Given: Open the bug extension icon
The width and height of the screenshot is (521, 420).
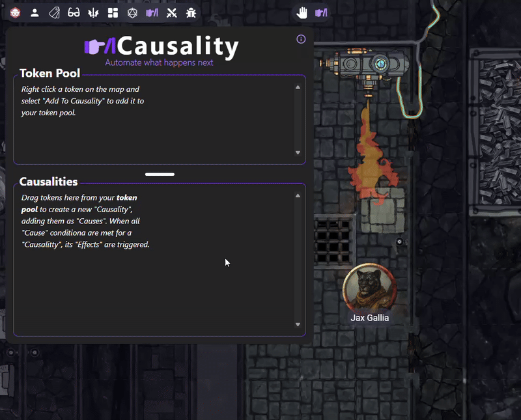Looking at the screenshot, I should 191,13.
